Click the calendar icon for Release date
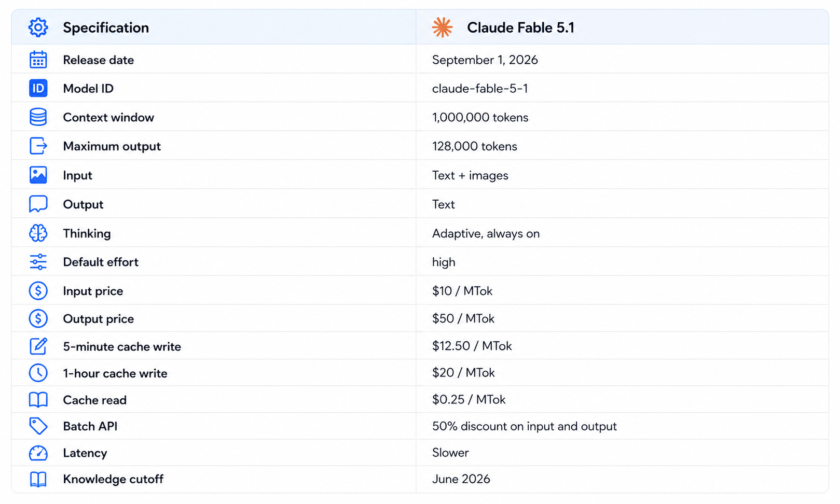Screen dimensions: 840x504 [38, 60]
